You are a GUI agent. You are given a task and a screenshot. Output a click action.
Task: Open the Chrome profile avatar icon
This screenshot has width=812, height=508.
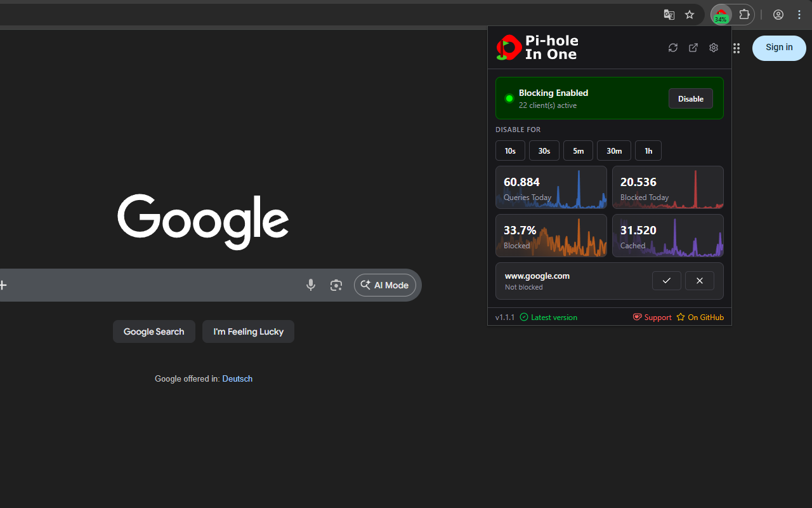[x=778, y=15]
